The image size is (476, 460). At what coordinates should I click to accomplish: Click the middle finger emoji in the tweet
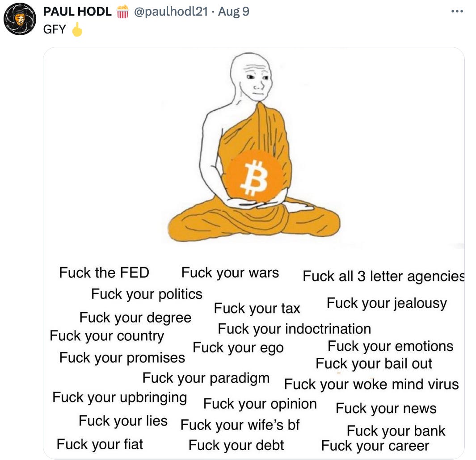[x=77, y=29]
